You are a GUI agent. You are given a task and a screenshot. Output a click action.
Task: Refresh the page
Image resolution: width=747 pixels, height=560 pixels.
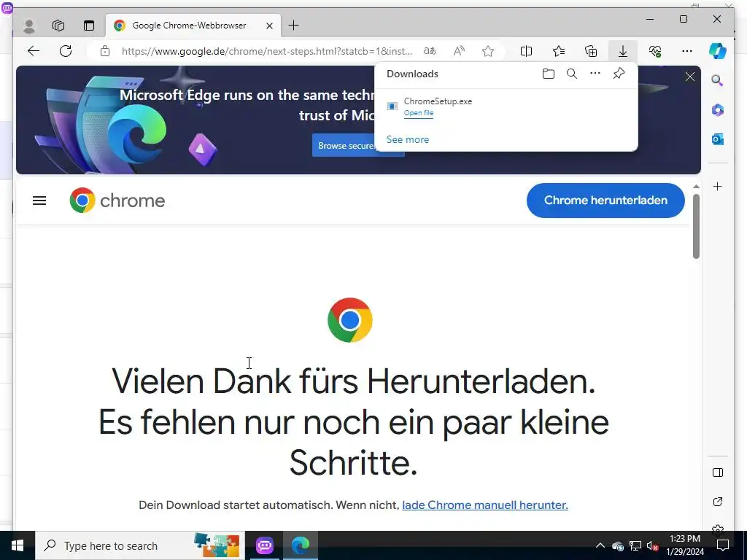click(x=66, y=51)
